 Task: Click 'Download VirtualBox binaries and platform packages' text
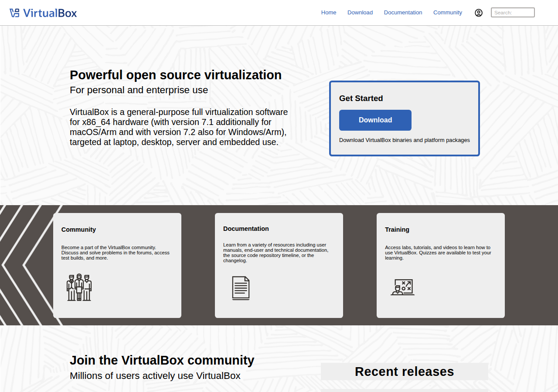(405, 140)
